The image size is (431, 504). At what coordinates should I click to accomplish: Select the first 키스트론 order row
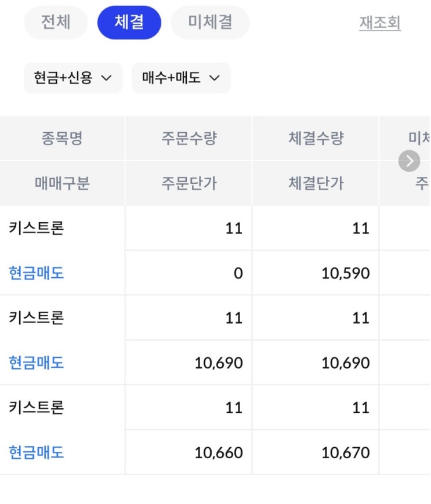36,228
